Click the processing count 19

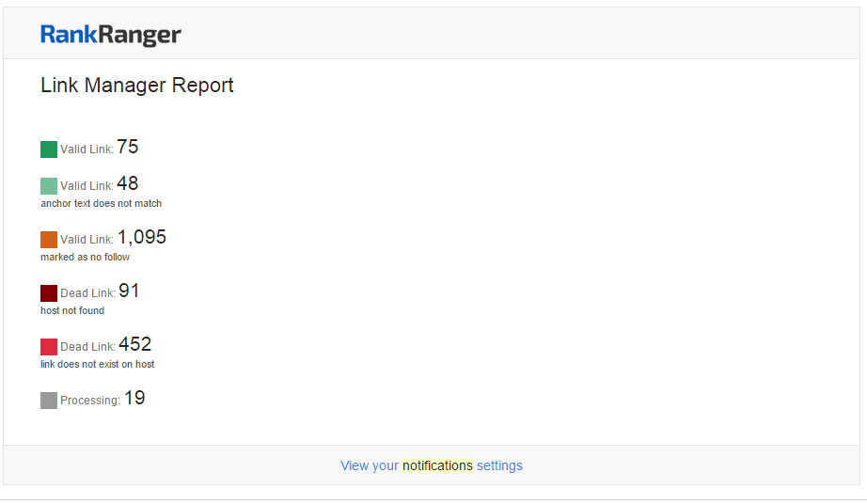[134, 398]
